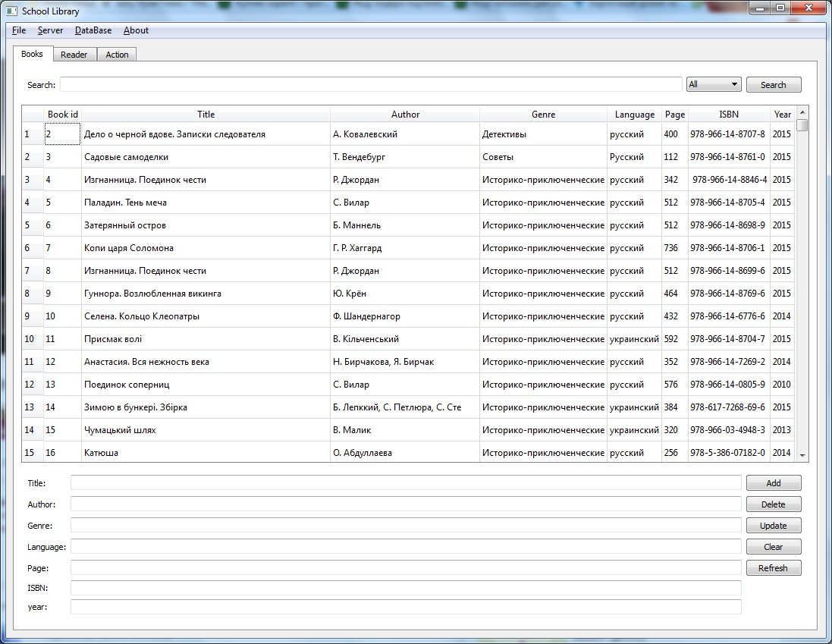Image resolution: width=832 pixels, height=644 pixels.
Task: Sort by the ISBN column header
Action: 729,114
